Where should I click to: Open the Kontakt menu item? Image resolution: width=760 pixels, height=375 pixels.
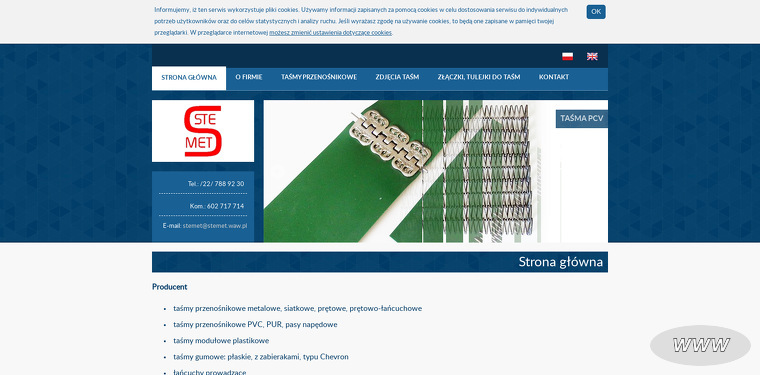[x=554, y=77]
